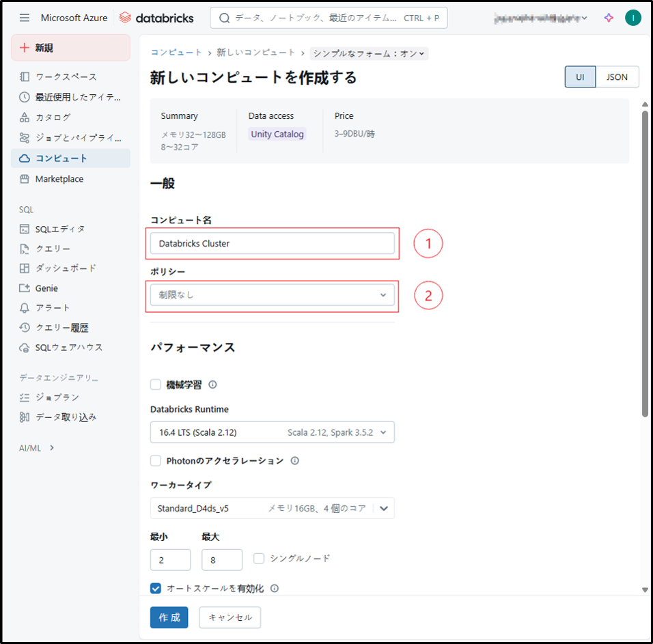The width and height of the screenshot is (653, 644).
Task: Open the ワーカータイプ dropdown
Action: (272, 508)
